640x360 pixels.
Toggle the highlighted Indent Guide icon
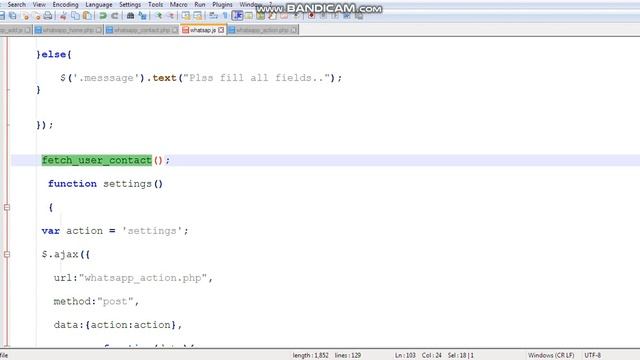[x=237, y=16]
